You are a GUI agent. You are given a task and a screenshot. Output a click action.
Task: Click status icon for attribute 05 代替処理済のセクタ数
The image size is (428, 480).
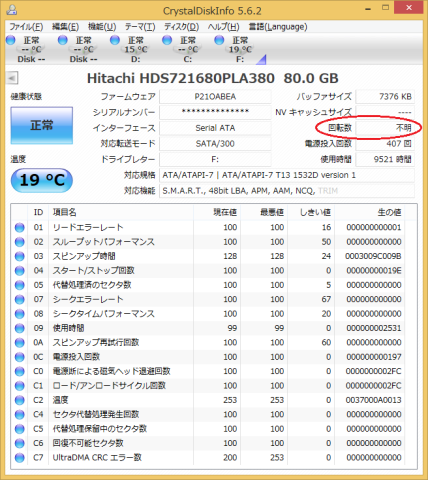pos(20,285)
